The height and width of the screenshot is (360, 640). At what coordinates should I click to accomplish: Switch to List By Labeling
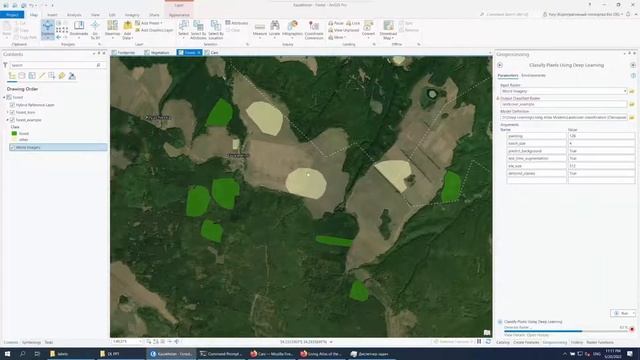click(x=62, y=76)
